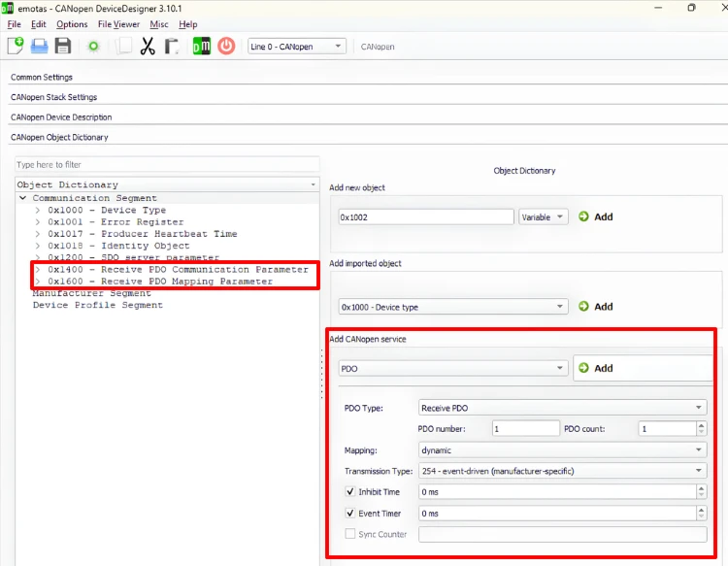
Task: Open the Object Dictionary header dropdown arrow
Action: [x=313, y=184]
